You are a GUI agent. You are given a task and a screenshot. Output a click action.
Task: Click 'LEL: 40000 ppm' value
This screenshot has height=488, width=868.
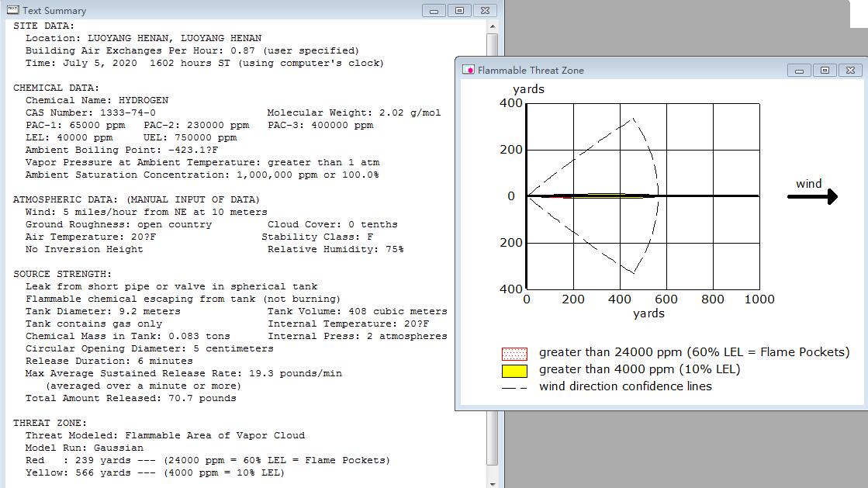point(69,137)
